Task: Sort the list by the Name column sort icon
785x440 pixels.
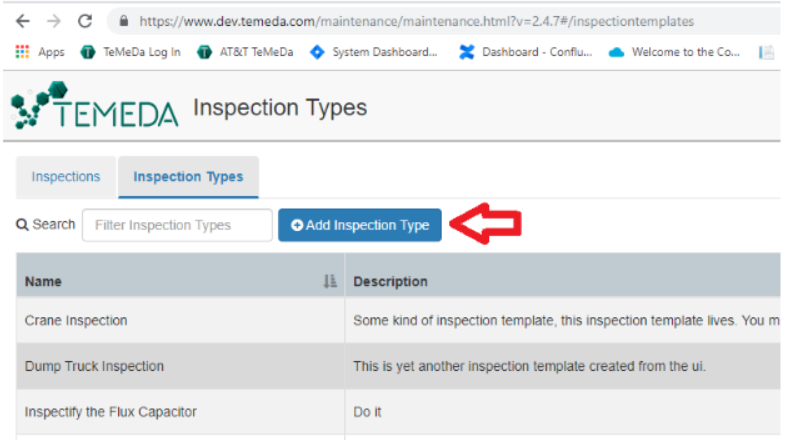Action: click(329, 281)
